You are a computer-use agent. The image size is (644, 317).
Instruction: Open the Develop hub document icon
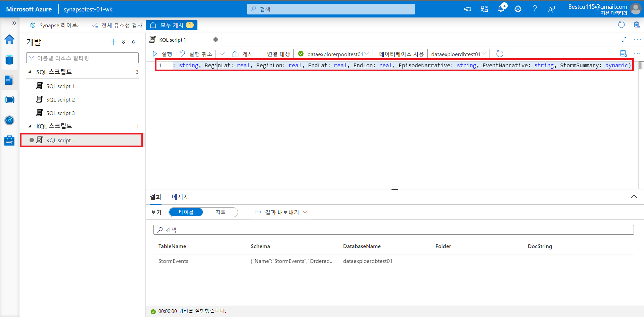[9, 80]
